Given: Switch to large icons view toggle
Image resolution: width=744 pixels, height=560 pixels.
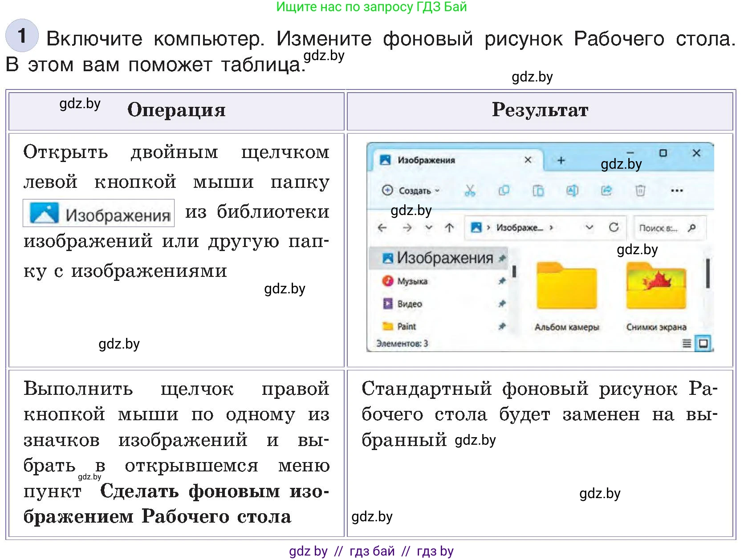Looking at the screenshot, I should point(702,342).
